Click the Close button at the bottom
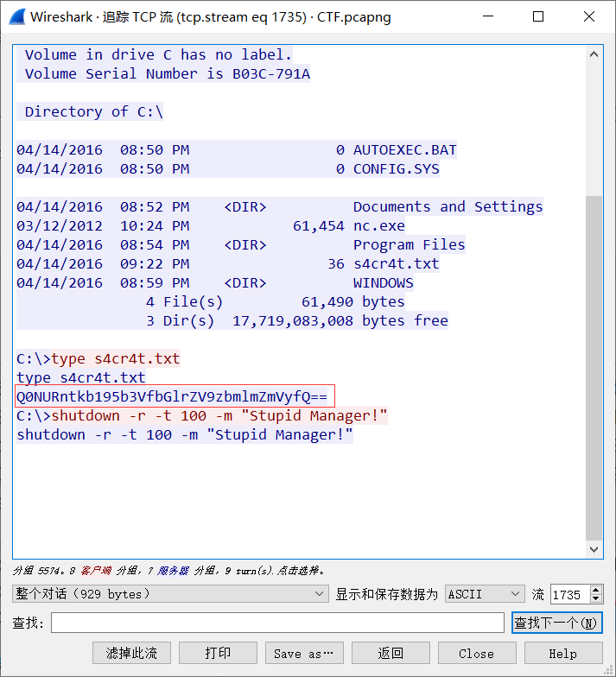Screen dimensions: 616x677 (477, 653)
